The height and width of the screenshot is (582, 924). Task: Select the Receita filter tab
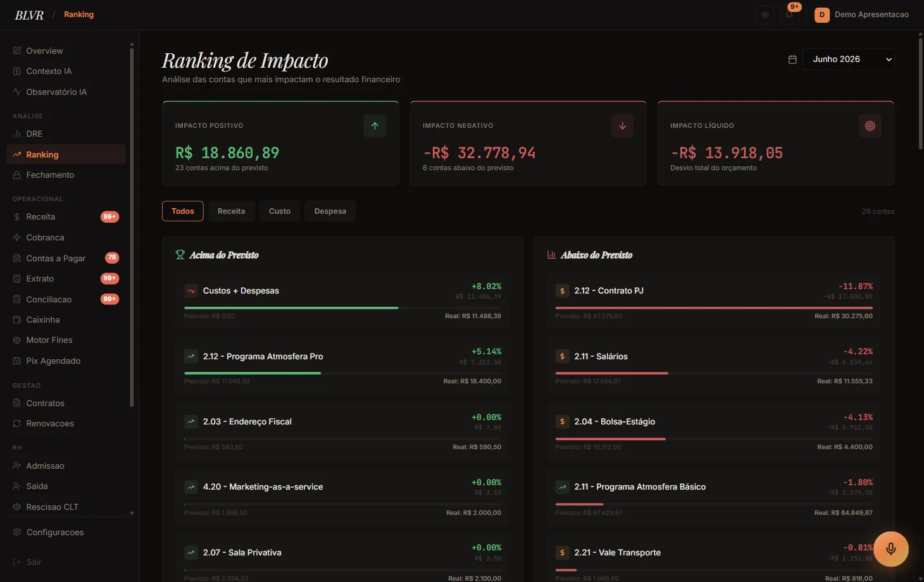(x=231, y=211)
